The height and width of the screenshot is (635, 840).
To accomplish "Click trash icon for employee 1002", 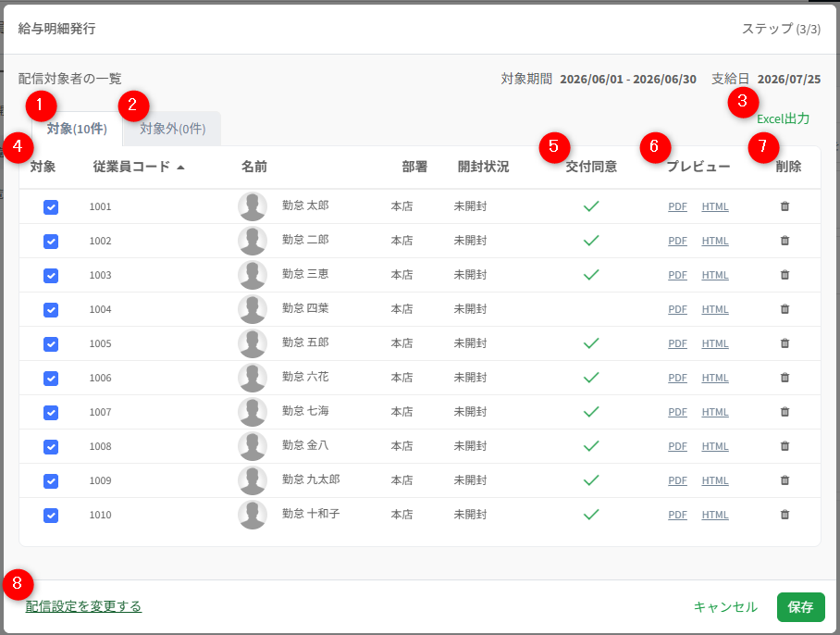I will tap(784, 241).
